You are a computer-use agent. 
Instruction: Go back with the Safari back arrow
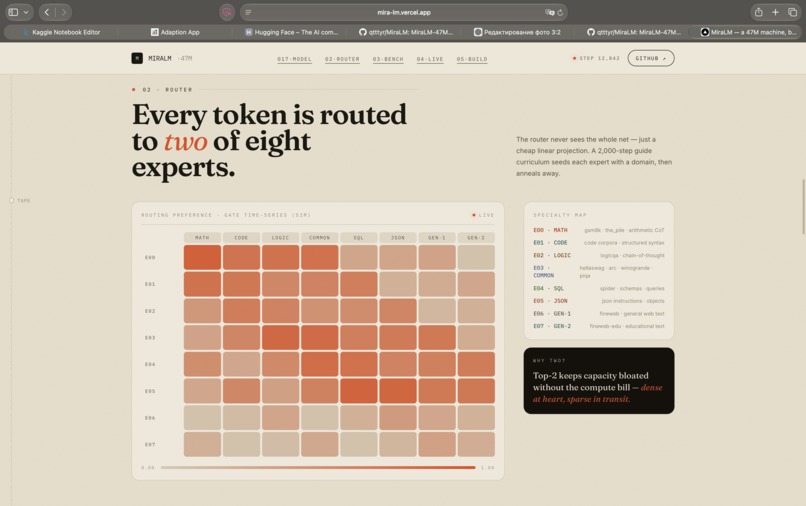coord(47,12)
